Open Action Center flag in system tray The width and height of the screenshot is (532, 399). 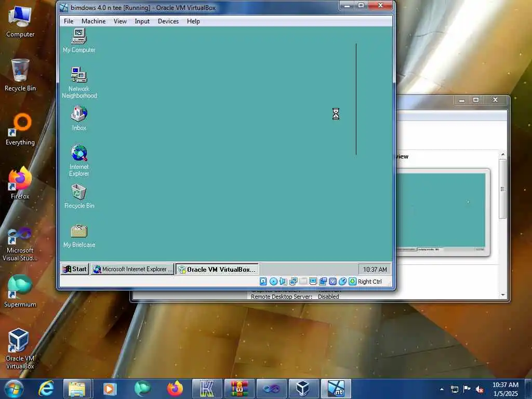(467, 389)
